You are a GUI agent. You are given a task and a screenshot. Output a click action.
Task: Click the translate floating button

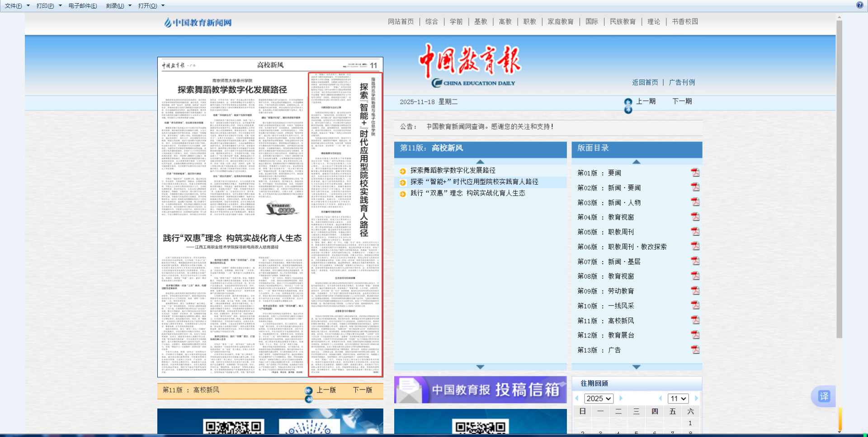click(824, 396)
